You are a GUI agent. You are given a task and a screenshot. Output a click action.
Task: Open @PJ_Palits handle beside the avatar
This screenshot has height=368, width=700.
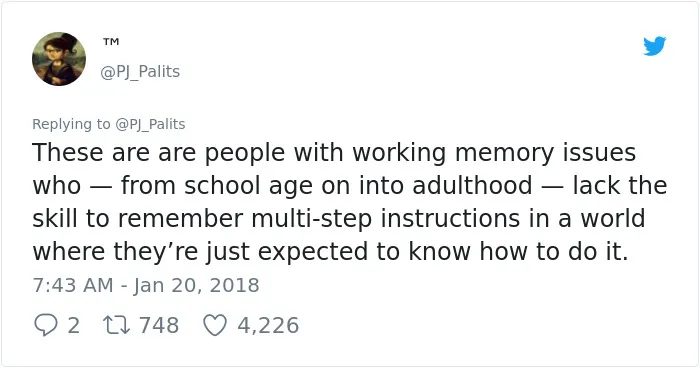[140, 71]
